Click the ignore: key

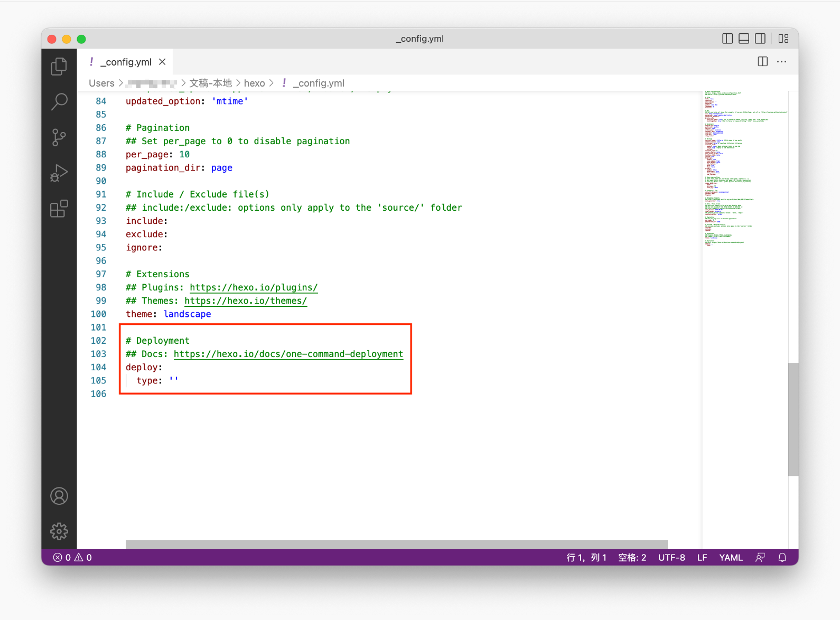point(144,247)
